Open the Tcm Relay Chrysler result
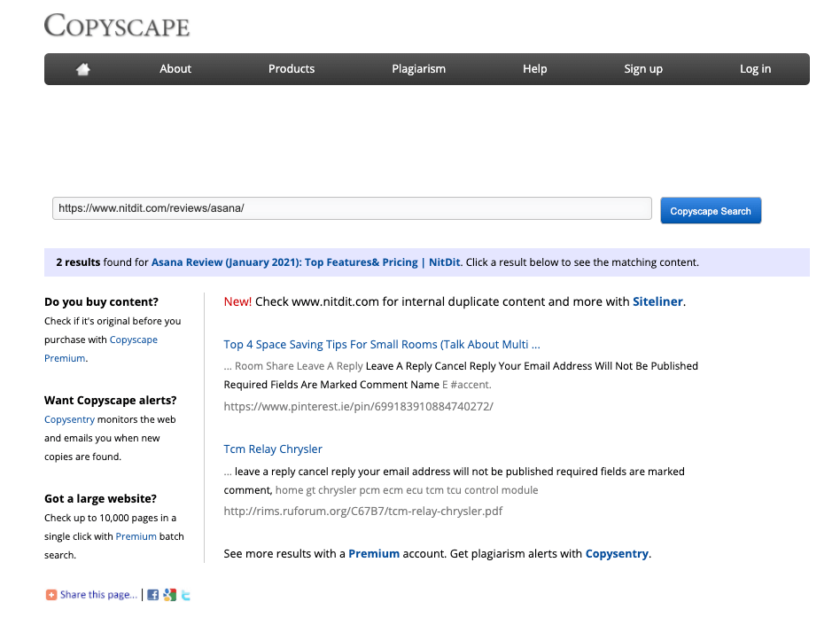Screen dimensions: 840x617 (x=273, y=449)
